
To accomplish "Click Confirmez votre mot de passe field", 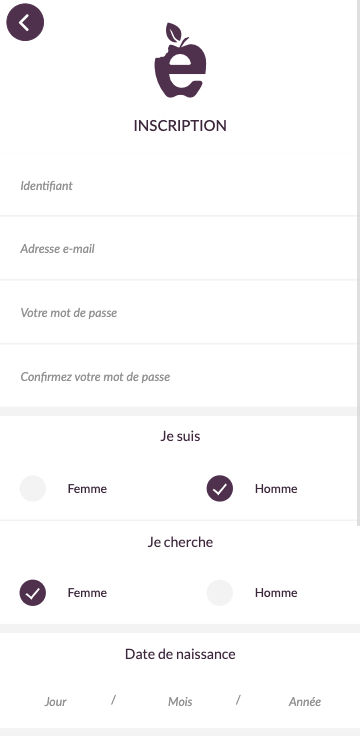I will coord(178,376).
